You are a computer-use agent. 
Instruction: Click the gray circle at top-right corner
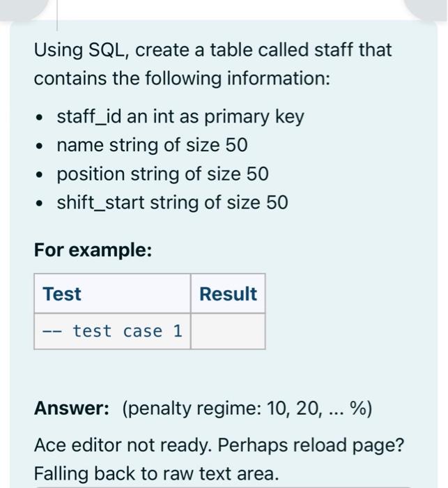[428, 8]
